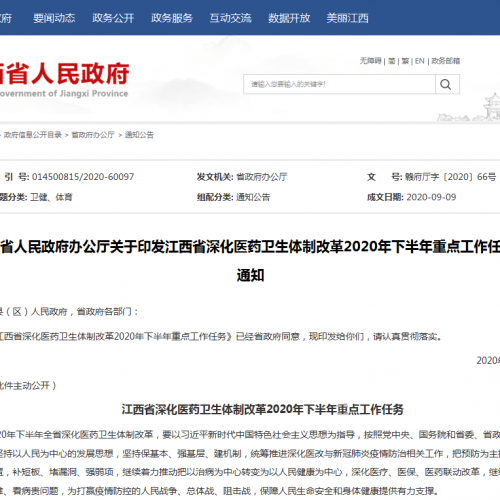
Task: Open the 美丽江西 menu
Action: pyautogui.click(x=347, y=18)
